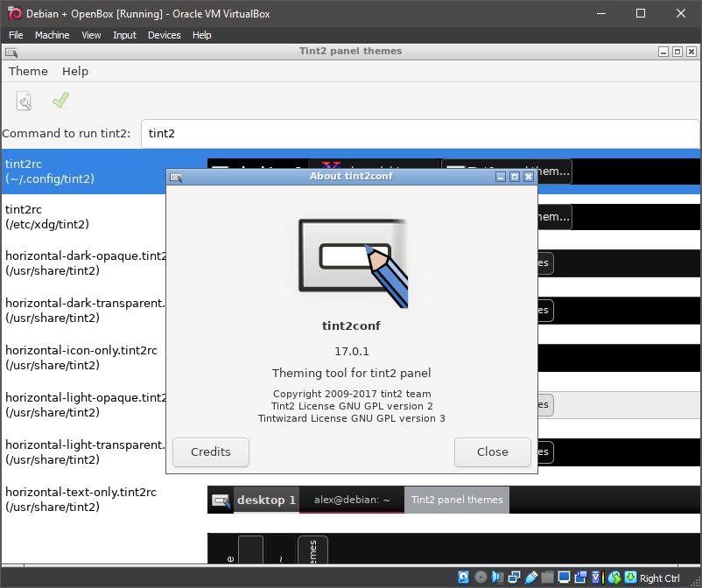The image size is (702, 588).
Task: Click the optical drive status icon
Action: pos(481,577)
